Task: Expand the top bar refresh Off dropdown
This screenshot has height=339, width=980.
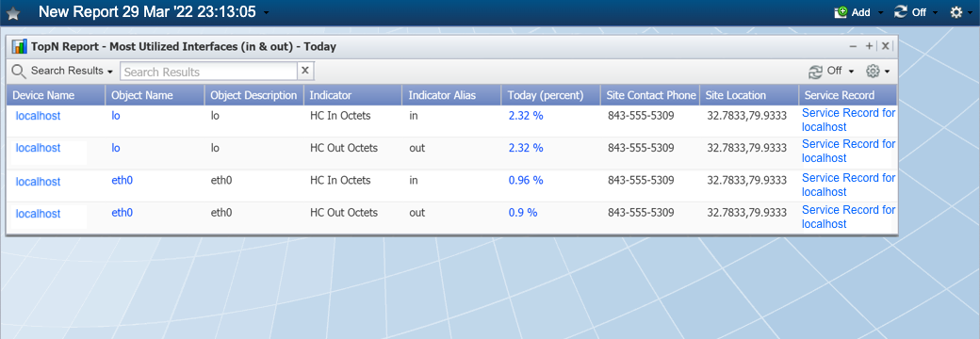Action: point(936,12)
